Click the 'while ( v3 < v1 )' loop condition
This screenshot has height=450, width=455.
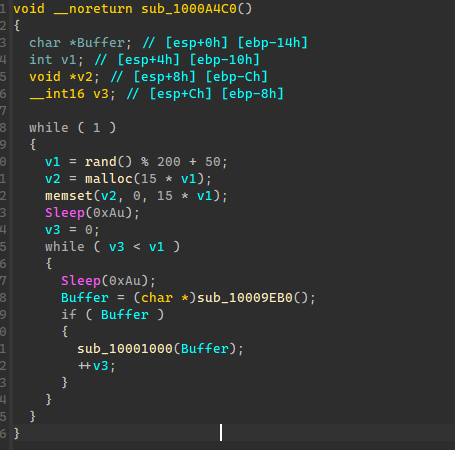coord(112,247)
